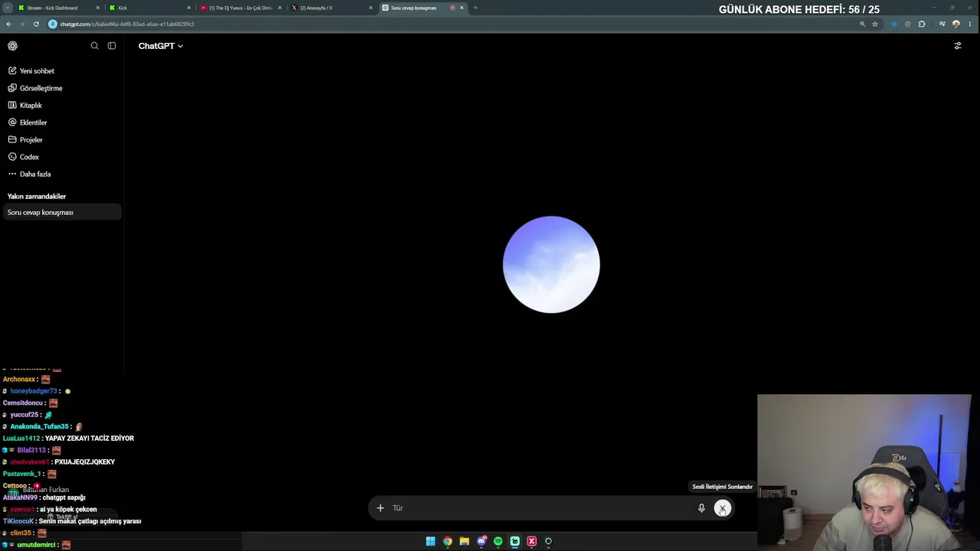Bookmark this page with the star icon
This screenshot has width=980, height=551.
(x=875, y=24)
